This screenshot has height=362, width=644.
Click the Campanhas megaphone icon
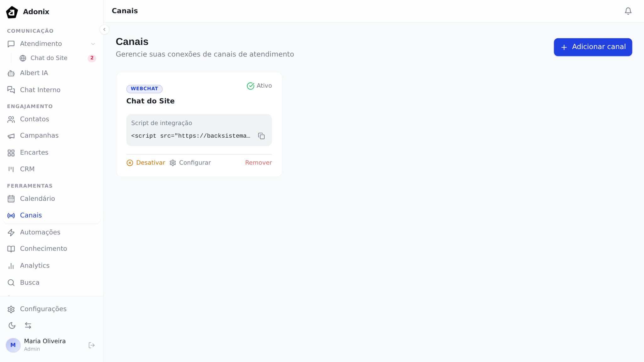(x=11, y=136)
